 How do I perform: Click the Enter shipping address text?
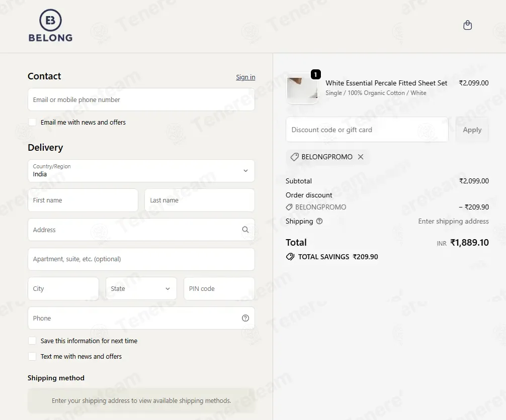pyautogui.click(x=453, y=221)
